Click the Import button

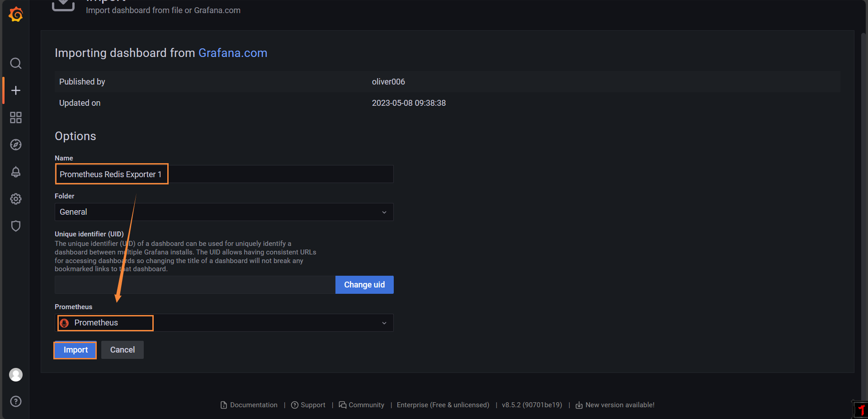(x=75, y=350)
